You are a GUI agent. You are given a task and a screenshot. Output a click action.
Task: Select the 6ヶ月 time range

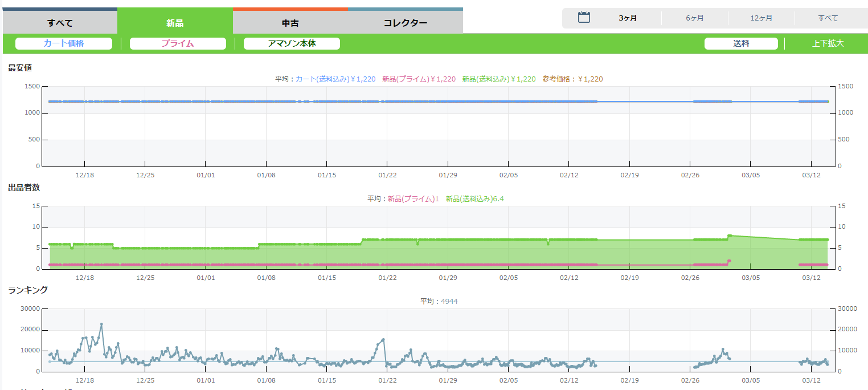click(x=695, y=18)
